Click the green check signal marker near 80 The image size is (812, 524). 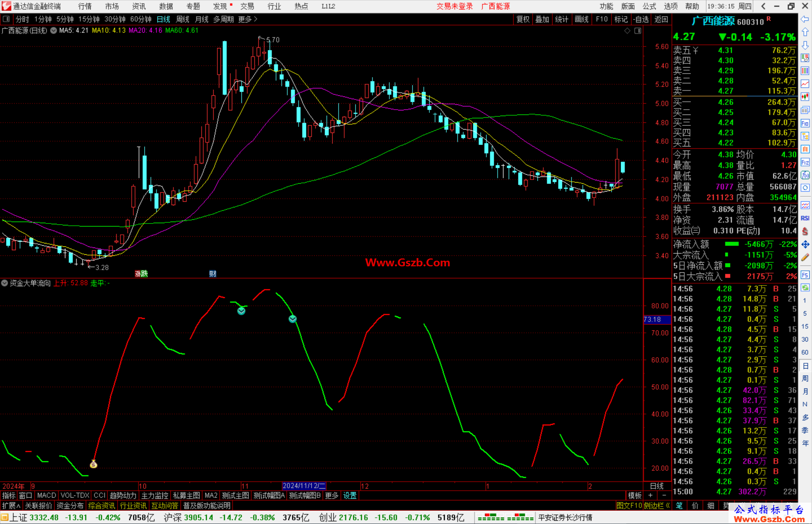(x=241, y=311)
